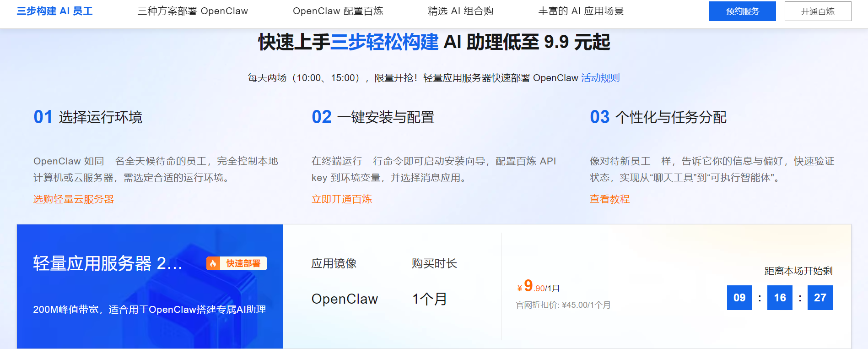Click the ¥9.90/1月 price
Image resolution: width=868 pixels, height=349 pixels.
538,286
